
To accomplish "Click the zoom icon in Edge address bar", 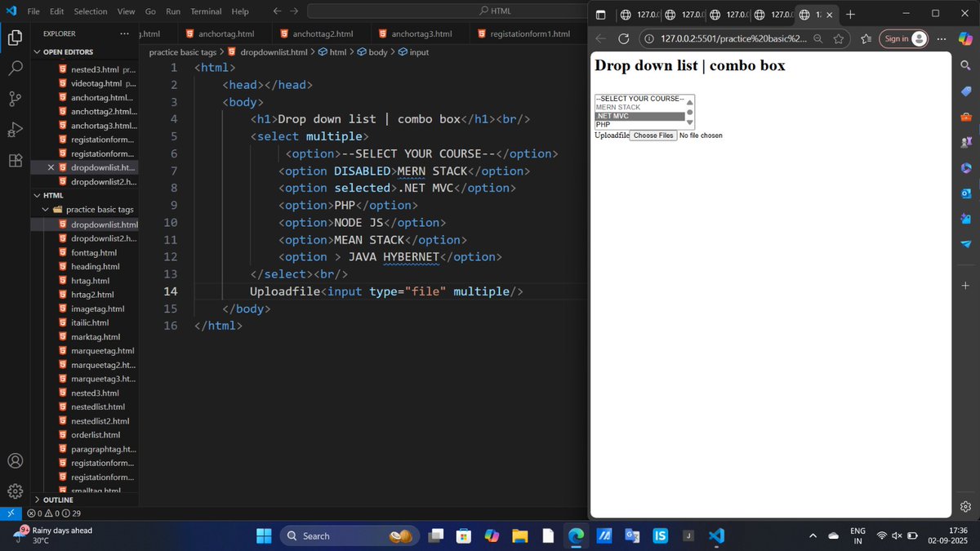I will point(818,38).
